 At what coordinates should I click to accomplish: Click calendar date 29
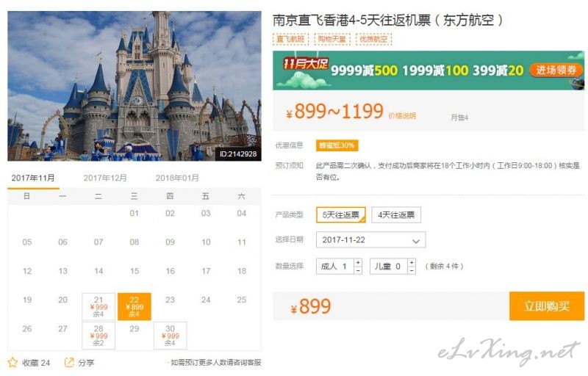tap(135, 329)
